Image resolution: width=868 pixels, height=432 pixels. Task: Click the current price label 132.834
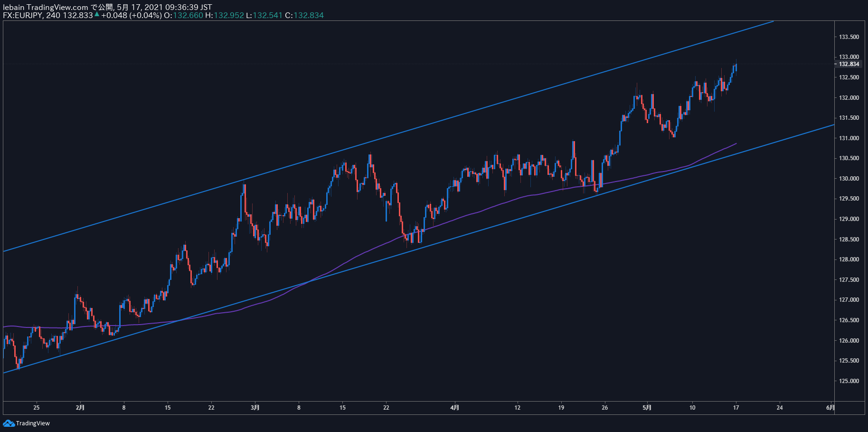tap(849, 64)
